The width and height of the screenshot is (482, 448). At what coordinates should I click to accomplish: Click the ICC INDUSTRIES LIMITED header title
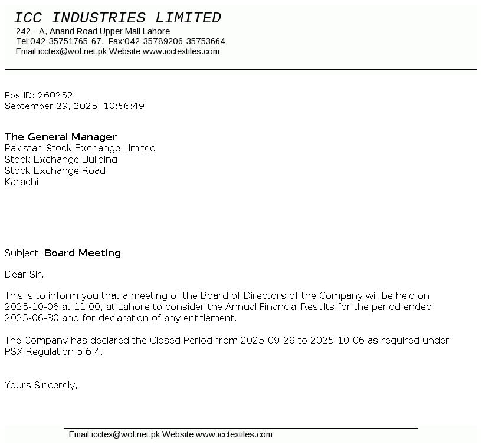117,18
